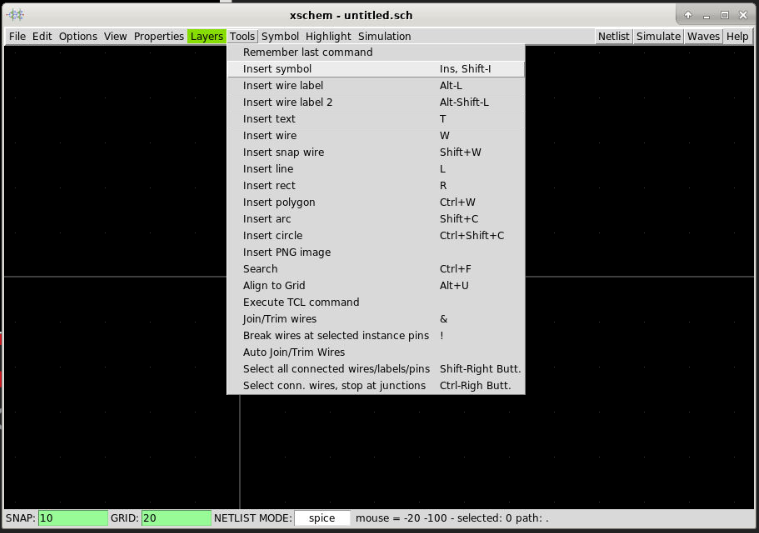Click the shade window button in title bar
Viewport: 759px width, 533px height.
tap(688, 15)
